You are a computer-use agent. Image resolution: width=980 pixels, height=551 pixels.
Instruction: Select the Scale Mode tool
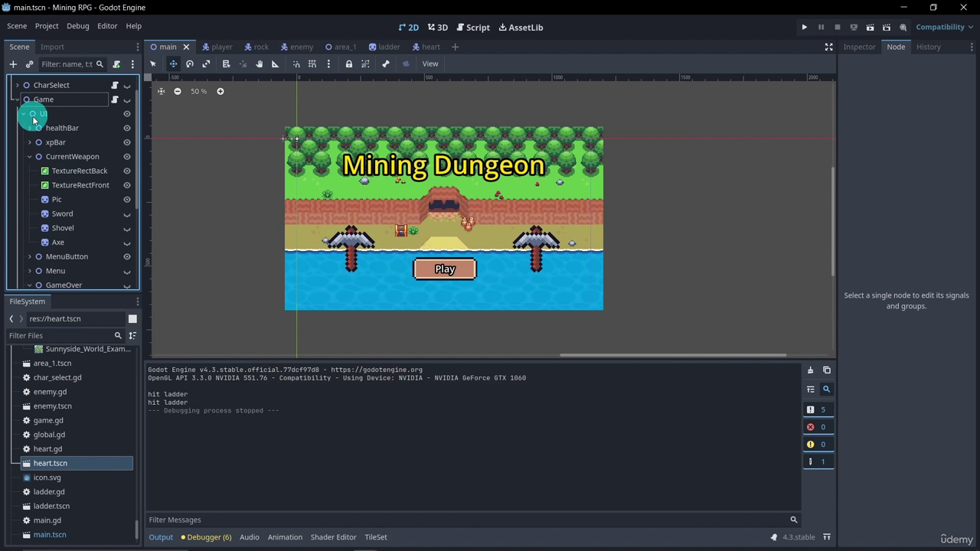[x=206, y=64]
